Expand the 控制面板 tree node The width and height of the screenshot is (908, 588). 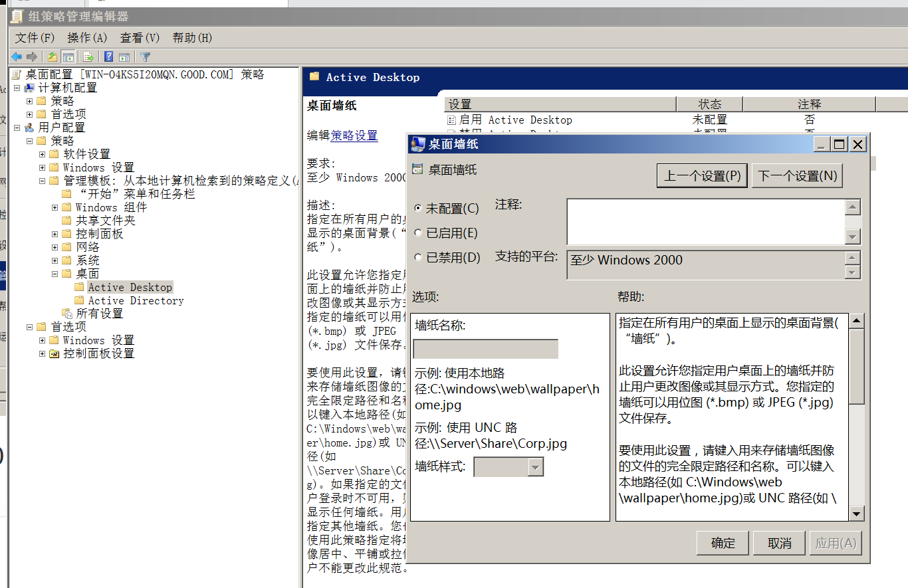55,234
